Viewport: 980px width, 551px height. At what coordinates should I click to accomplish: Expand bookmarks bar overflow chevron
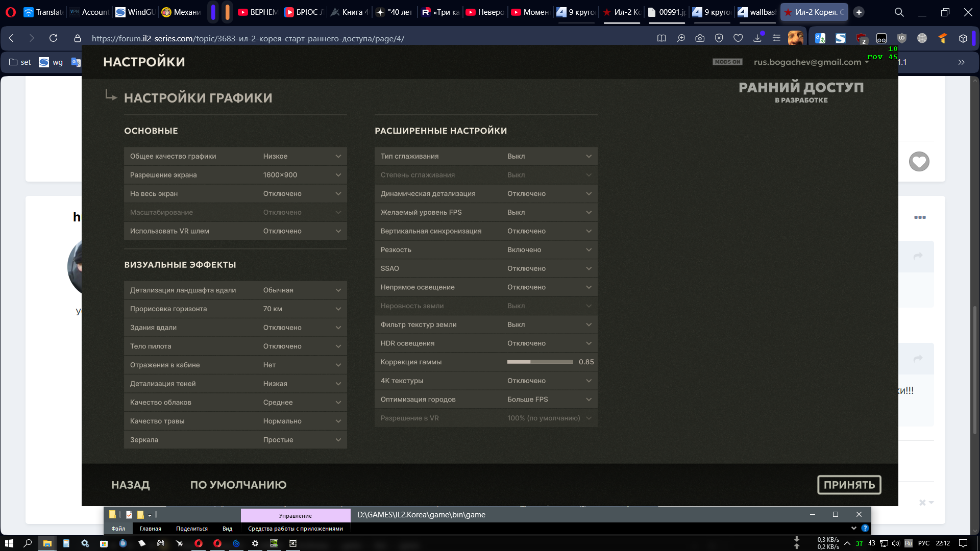pyautogui.click(x=962, y=62)
